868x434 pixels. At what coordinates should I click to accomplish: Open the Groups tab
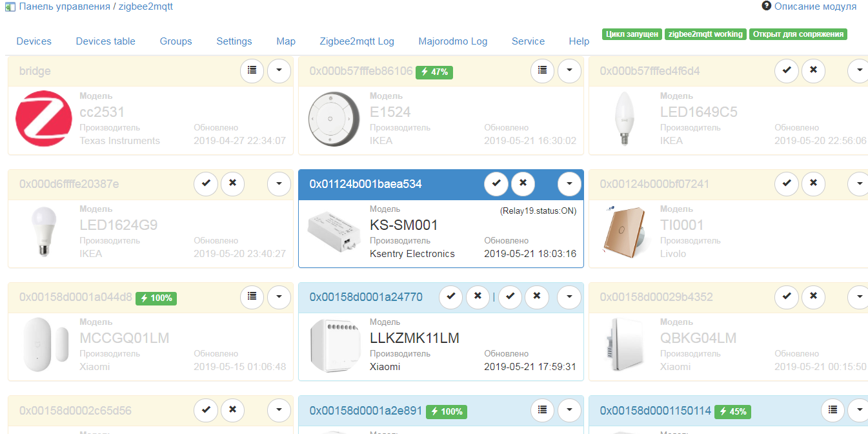[176, 41]
